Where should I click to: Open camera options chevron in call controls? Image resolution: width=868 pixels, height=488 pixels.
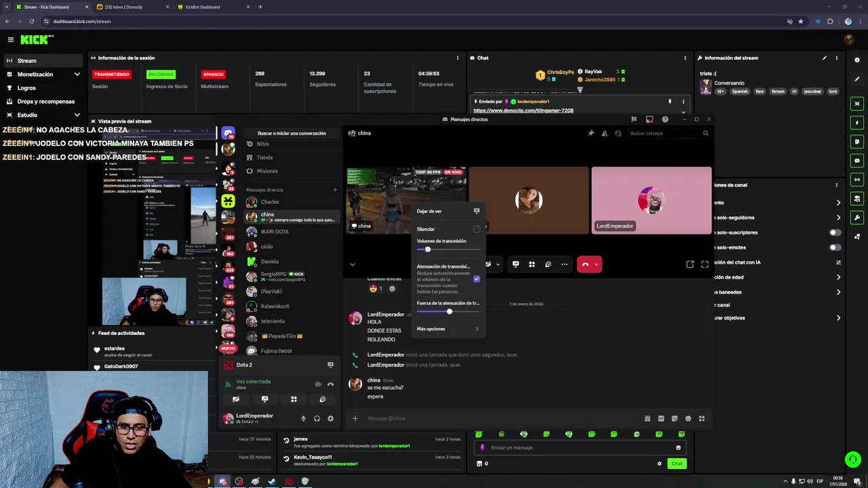(x=498, y=264)
